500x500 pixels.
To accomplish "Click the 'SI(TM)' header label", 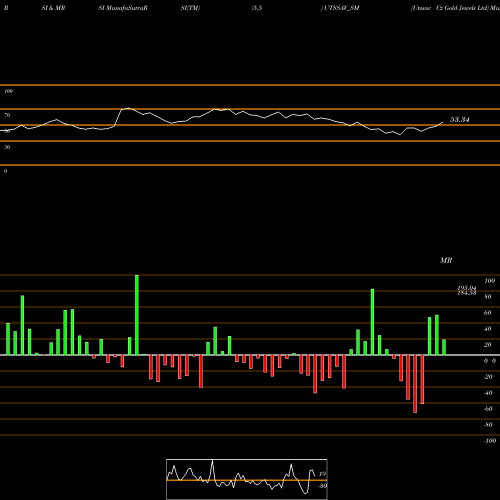I will click(190, 8).
